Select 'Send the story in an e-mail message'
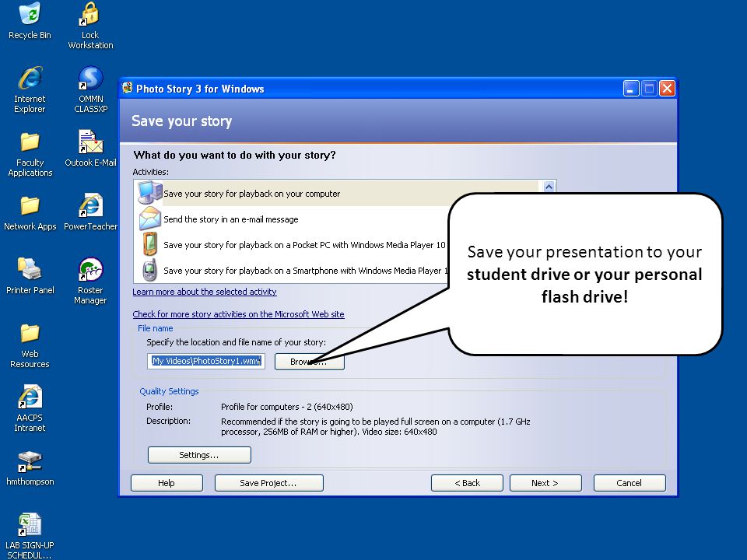This screenshot has width=747, height=560. point(230,219)
